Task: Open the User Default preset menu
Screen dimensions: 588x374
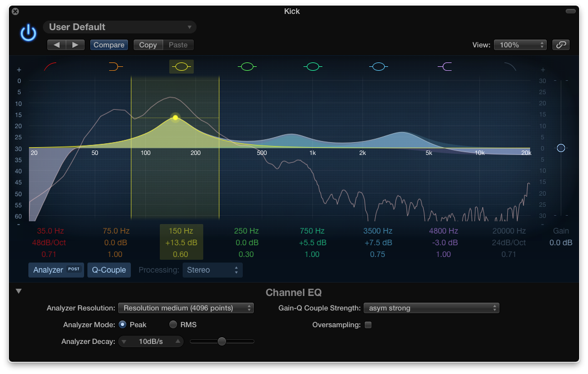Action: click(119, 27)
